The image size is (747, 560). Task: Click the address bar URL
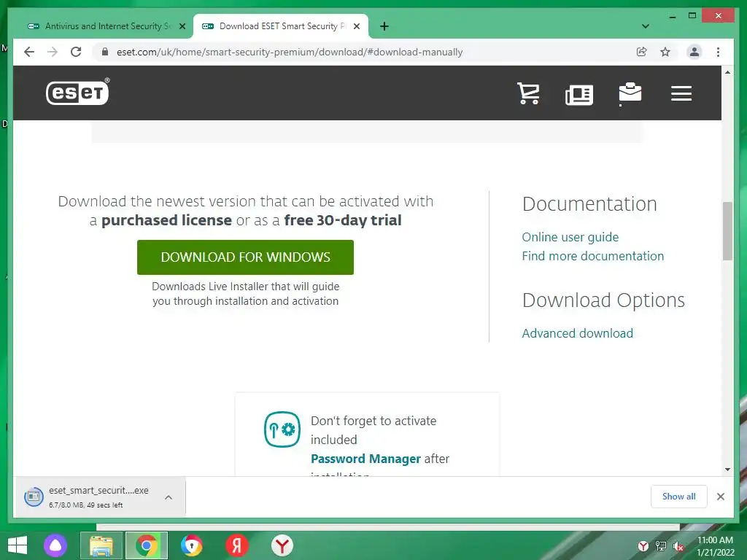click(x=289, y=52)
